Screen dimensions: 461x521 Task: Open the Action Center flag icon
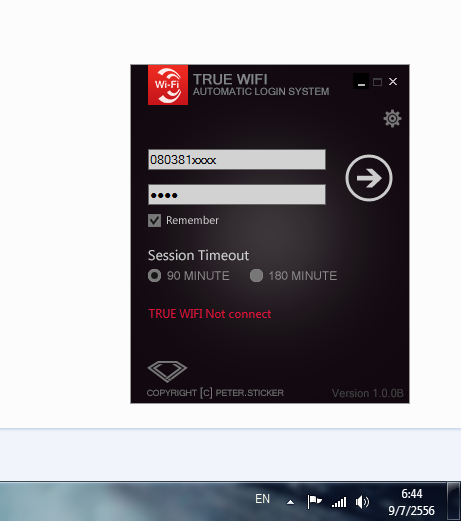pyautogui.click(x=314, y=502)
